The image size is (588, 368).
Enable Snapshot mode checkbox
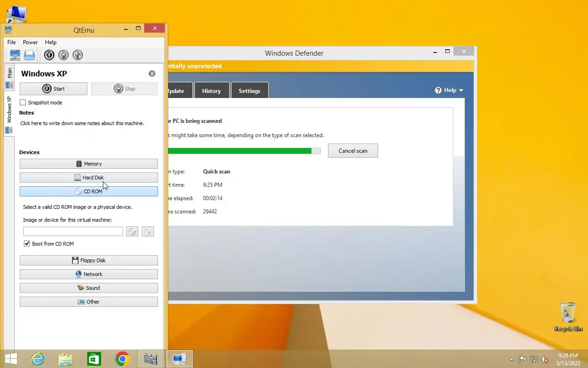click(x=23, y=103)
